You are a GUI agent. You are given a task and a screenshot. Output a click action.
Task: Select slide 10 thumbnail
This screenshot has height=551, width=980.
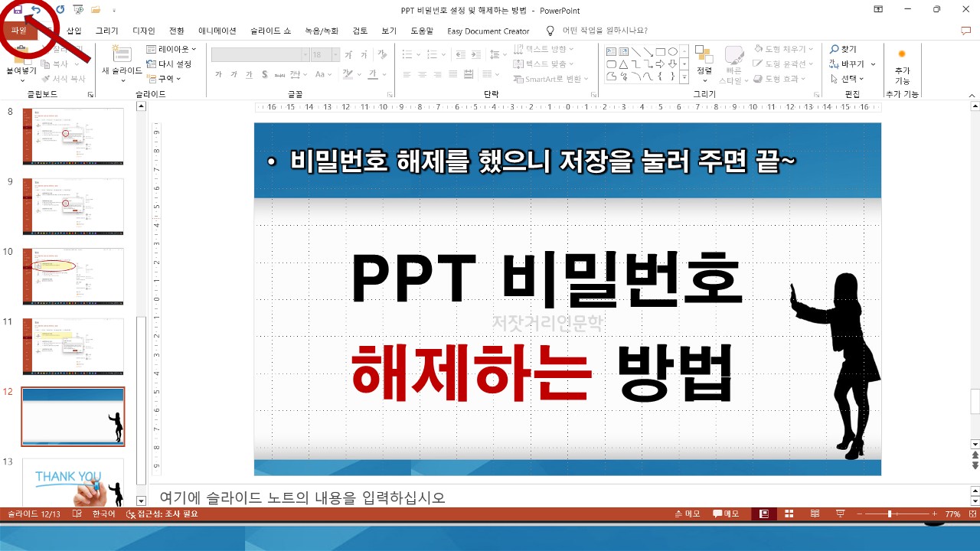[x=73, y=276]
